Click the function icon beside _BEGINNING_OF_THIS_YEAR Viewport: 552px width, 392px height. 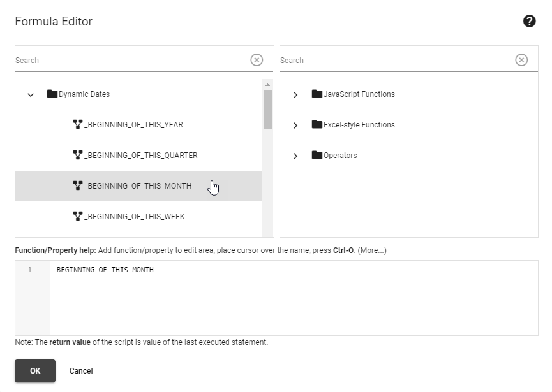pyautogui.click(x=77, y=124)
